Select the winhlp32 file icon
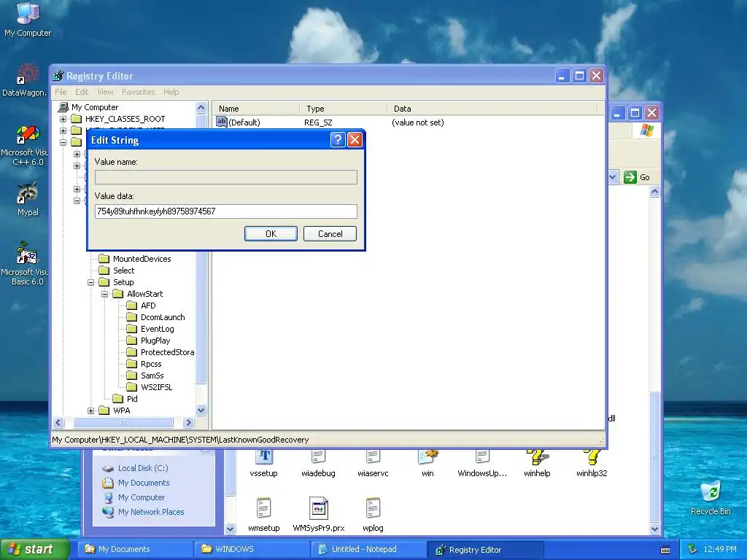The width and height of the screenshot is (747, 560). pos(592,456)
